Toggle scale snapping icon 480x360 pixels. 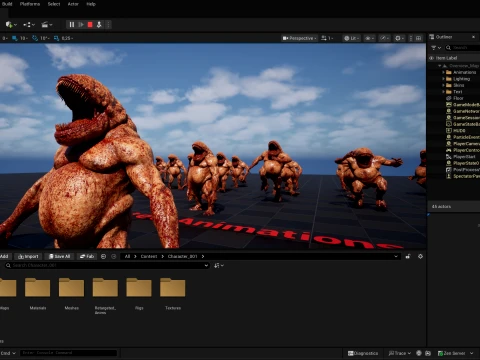56,38
